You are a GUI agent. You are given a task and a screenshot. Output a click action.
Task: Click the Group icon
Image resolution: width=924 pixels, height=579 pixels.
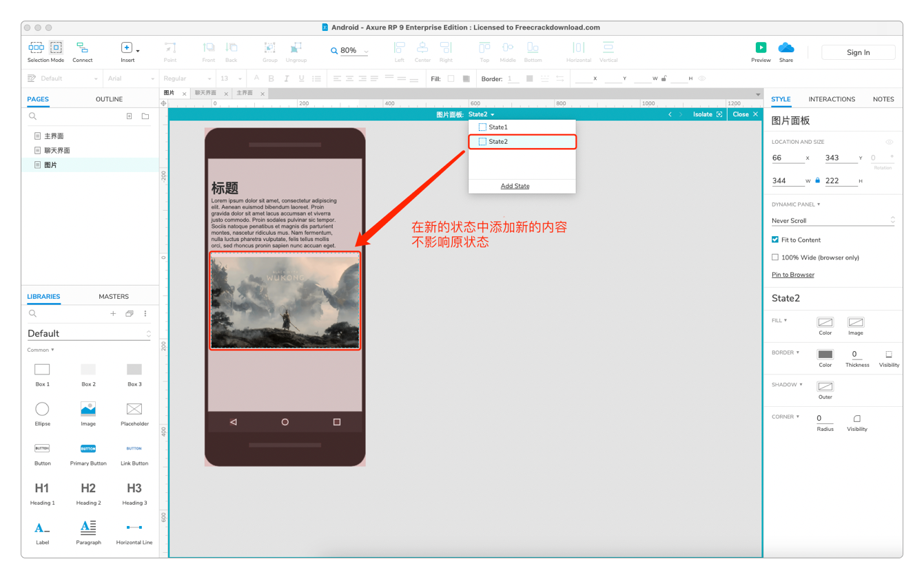coord(269,48)
